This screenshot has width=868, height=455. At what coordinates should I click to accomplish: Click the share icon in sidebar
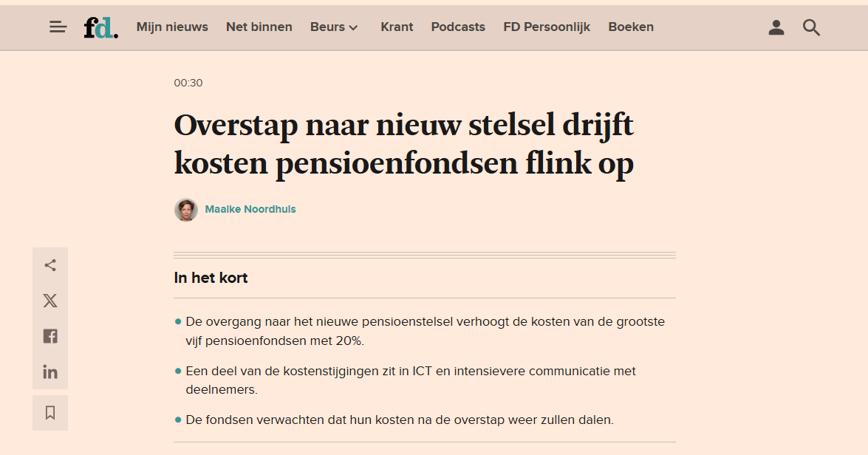click(x=50, y=265)
